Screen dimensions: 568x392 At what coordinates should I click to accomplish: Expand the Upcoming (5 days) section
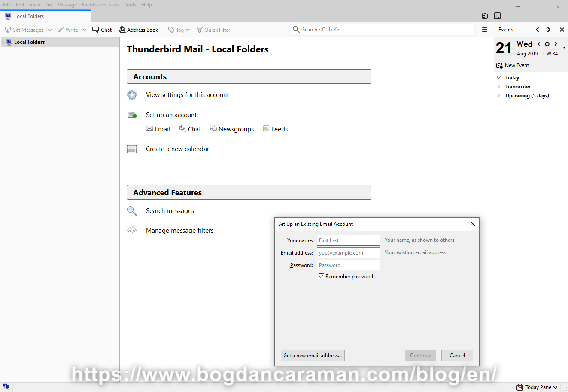pos(499,96)
